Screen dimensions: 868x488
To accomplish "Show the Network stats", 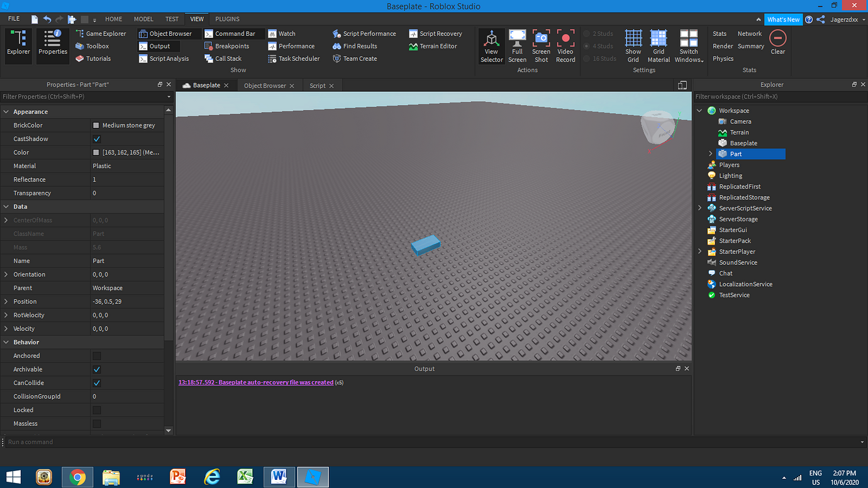I will pos(750,33).
